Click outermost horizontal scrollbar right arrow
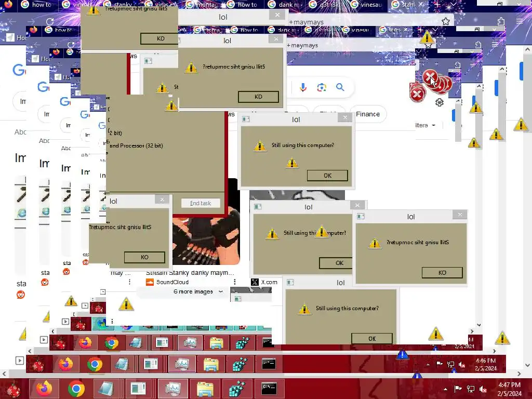Screen dimensions: 532x399 pyautogui.click(x=519, y=374)
